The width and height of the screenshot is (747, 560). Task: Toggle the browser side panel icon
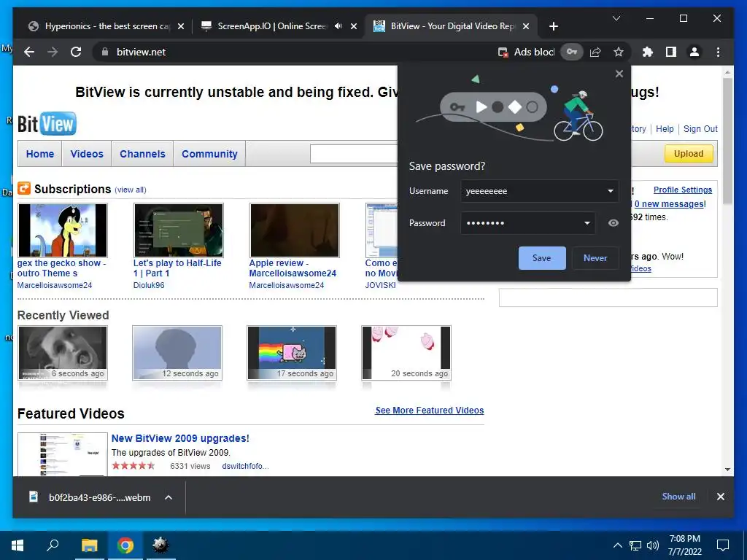coord(671,52)
